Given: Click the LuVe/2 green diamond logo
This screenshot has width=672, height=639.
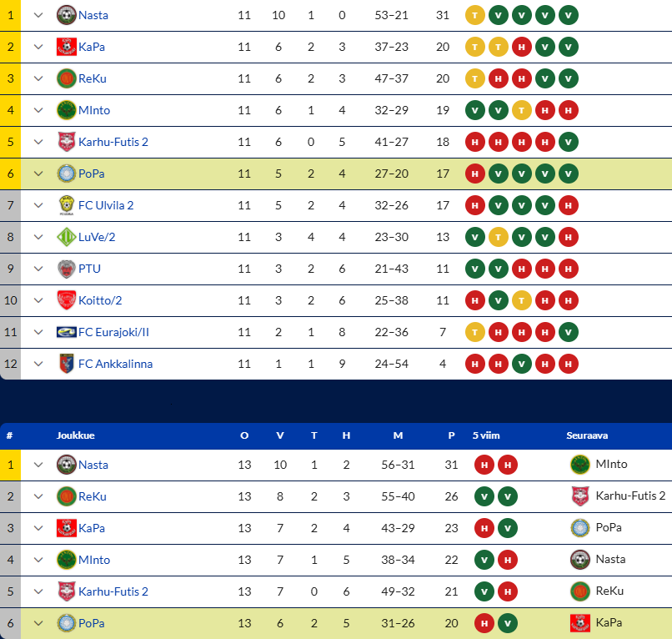Looking at the screenshot, I should (x=67, y=237).
